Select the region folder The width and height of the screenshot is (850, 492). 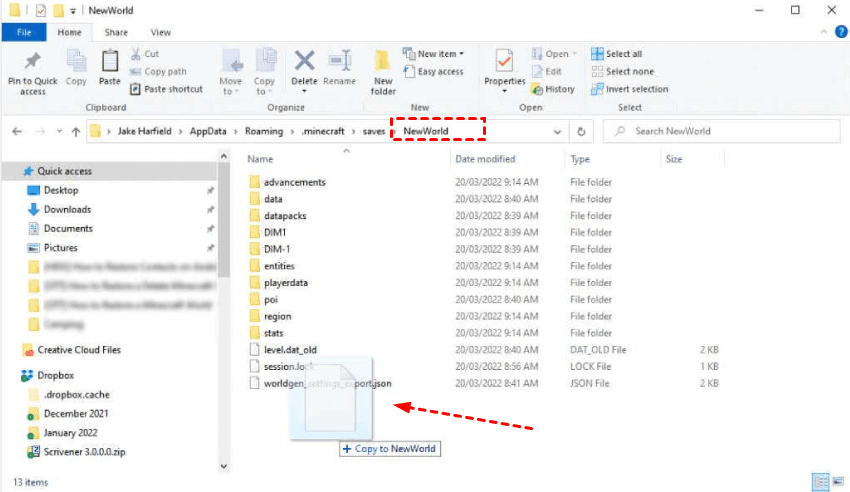[x=278, y=316]
